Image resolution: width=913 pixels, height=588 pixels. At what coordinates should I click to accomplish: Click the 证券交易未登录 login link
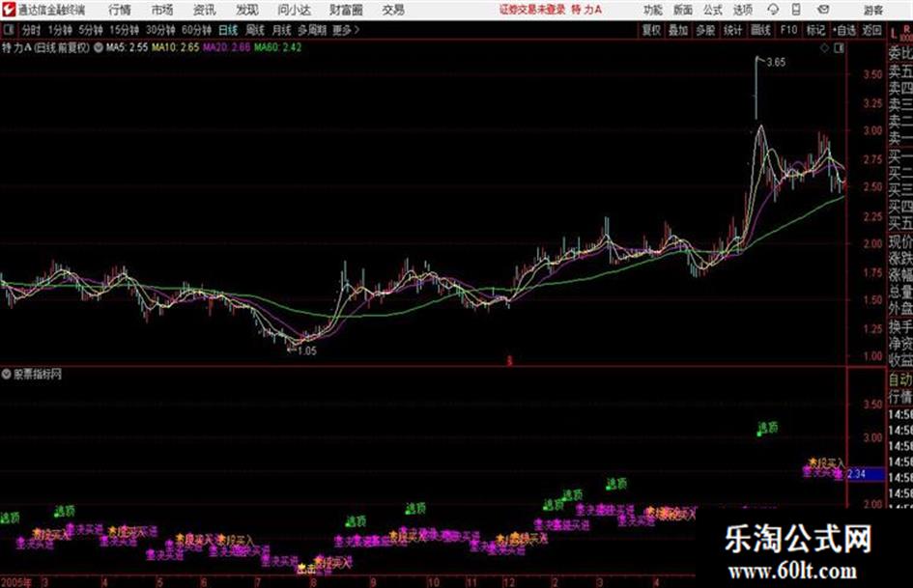click(x=532, y=10)
